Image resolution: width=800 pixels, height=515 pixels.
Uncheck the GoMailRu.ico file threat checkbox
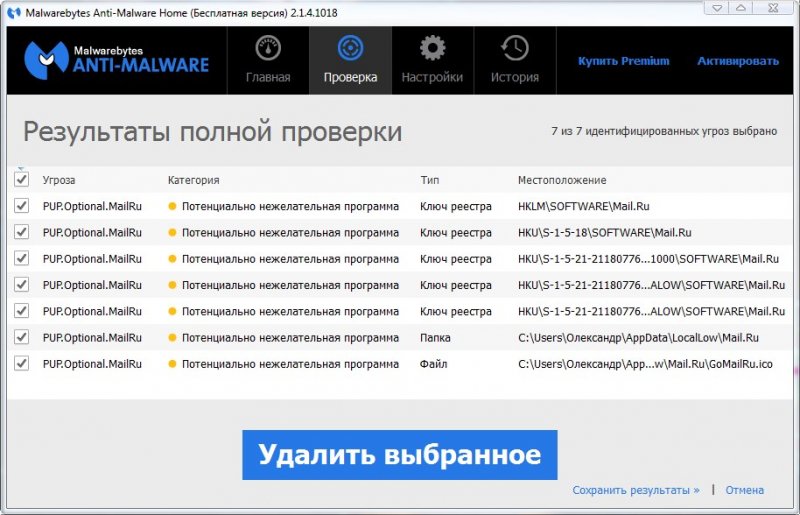[22, 364]
